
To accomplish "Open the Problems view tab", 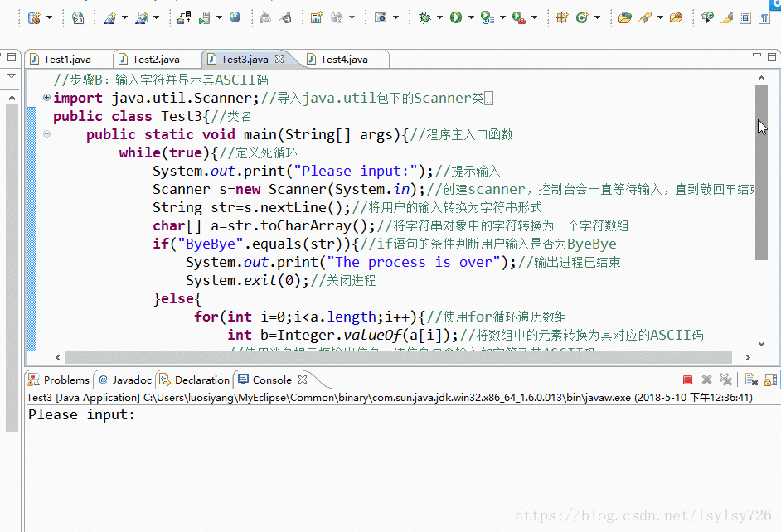I will [x=59, y=380].
